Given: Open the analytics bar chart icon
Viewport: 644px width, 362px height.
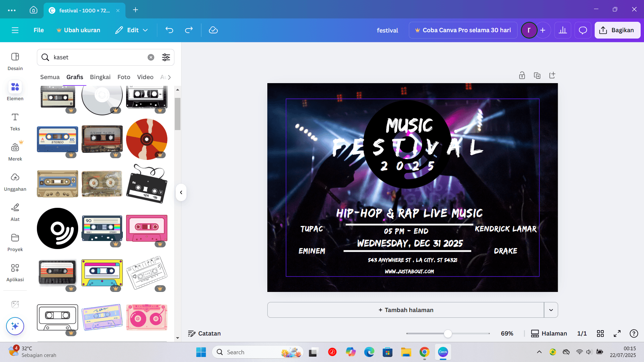Looking at the screenshot, I should [x=563, y=30].
